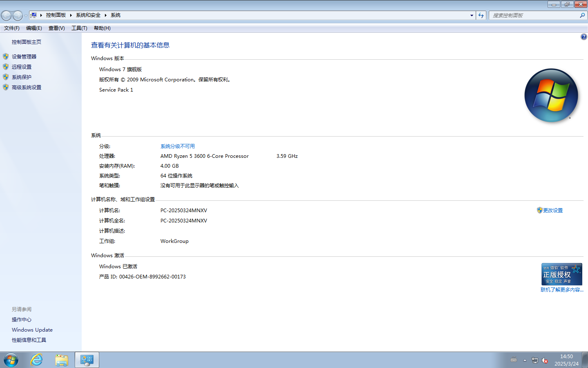Expand the arrow after 系统和安全 breadcrumb
This screenshot has height=368, width=588.
(105, 15)
